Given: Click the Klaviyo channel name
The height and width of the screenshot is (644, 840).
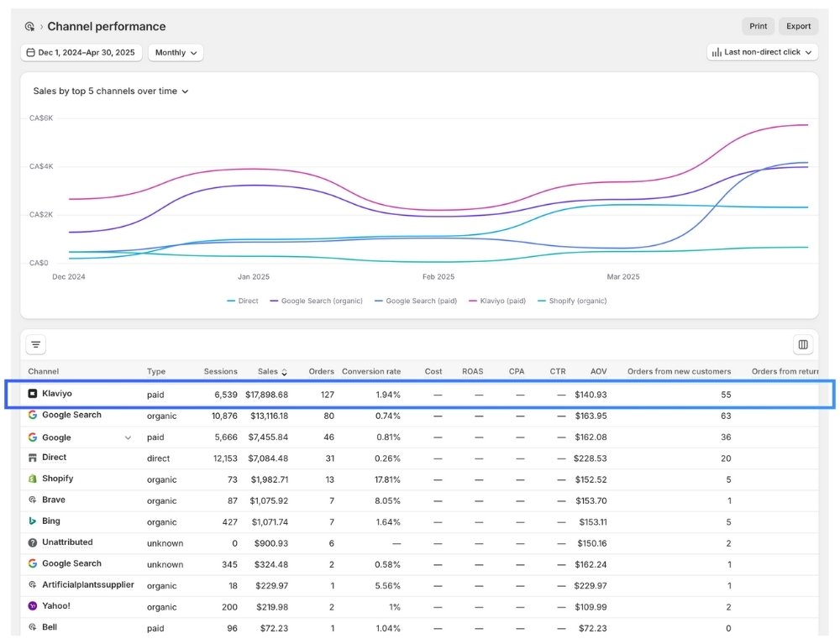Looking at the screenshot, I should point(57,394).
